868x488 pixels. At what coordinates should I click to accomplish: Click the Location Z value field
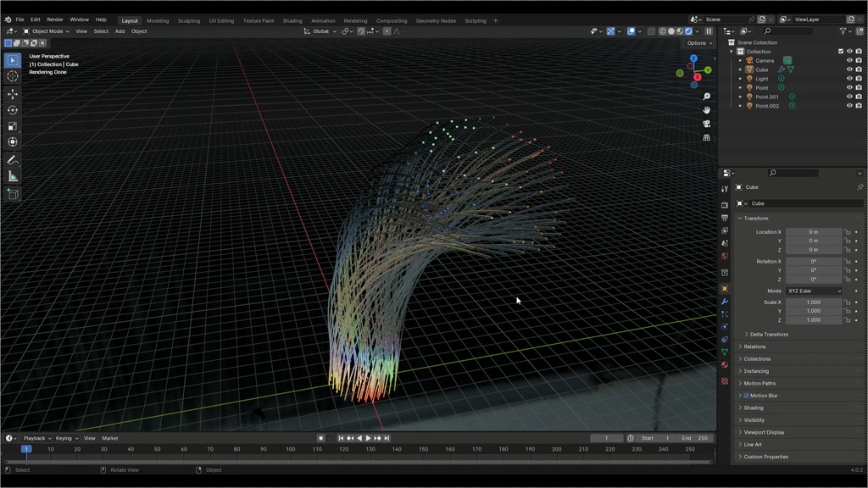coord(814,250)
